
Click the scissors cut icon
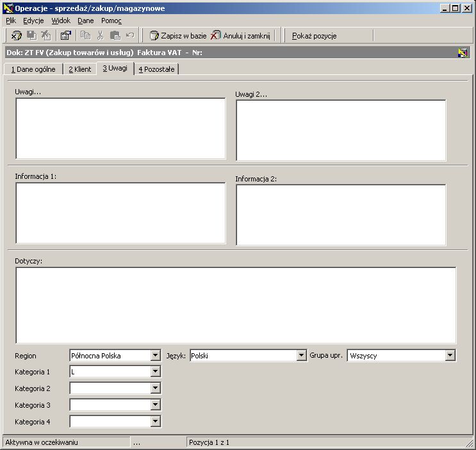pos(100,35)
